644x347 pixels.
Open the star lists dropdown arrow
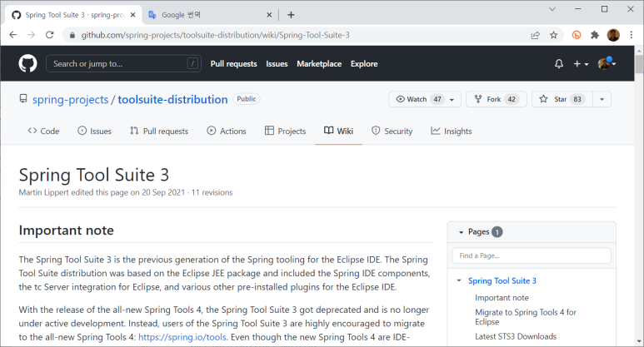tap(602, 99)
